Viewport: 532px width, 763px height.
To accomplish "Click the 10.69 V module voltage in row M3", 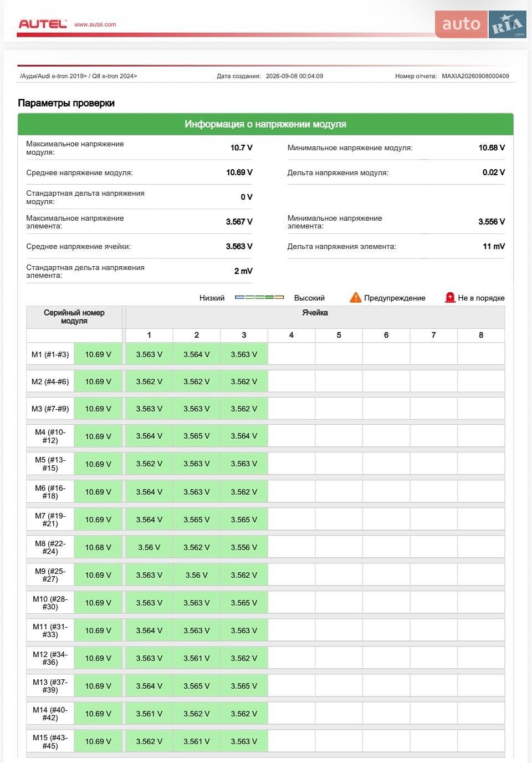I will click(x=98, y=409).
